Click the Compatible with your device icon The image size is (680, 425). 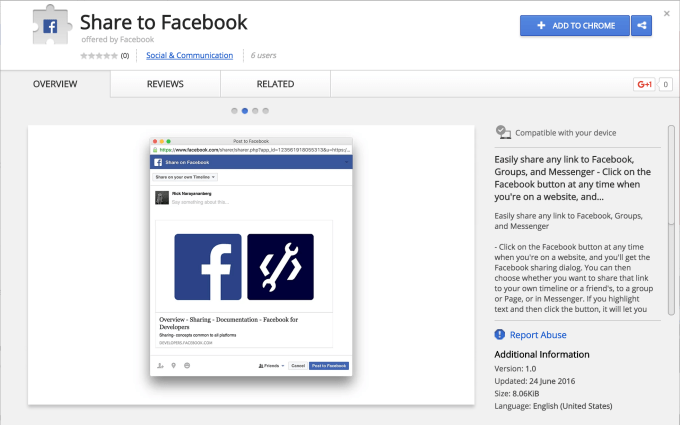click(503, 132)
